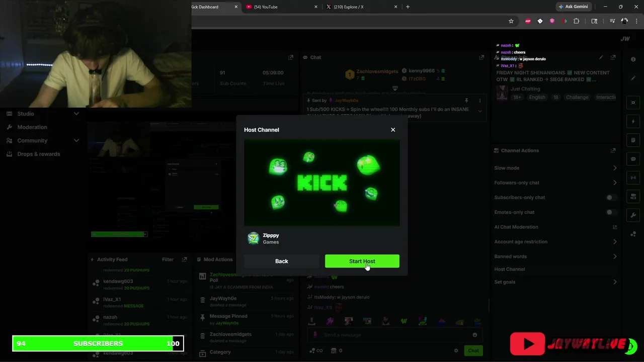
Task: Open emoji picker in chat input
Action: coord(474,335)
